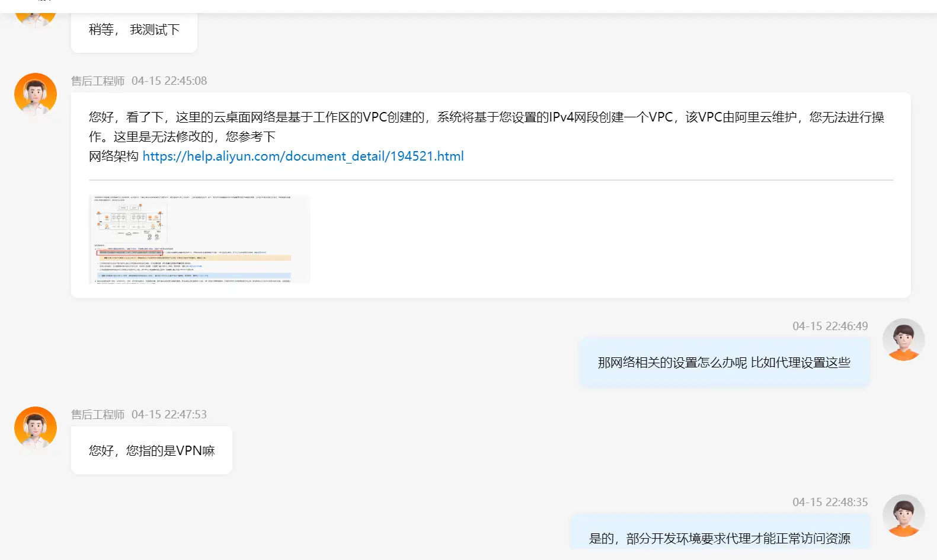937x560 pixels.
Task: Click the support engineer avatar beside the 22:45:08 message
Action: click(x=36, y=94)
